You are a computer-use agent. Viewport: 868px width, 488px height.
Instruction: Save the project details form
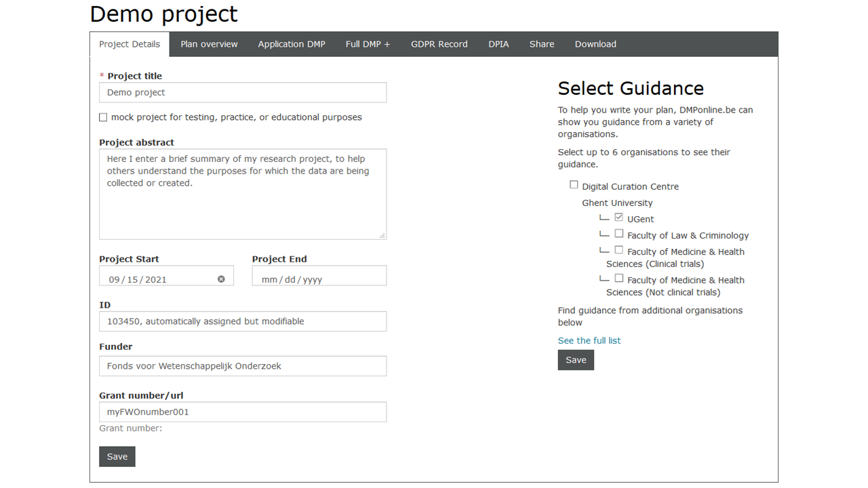pyautogui.click(x=117, y=457)
